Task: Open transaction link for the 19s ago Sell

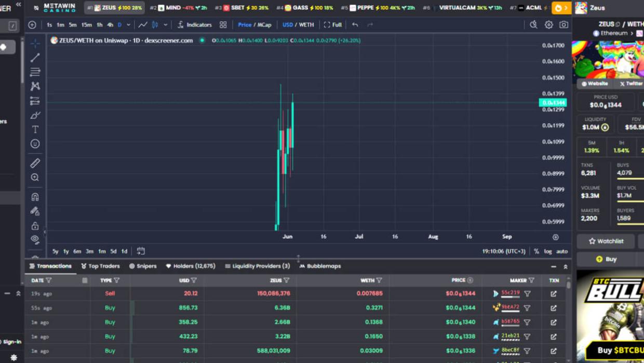Action: [554, 294]
